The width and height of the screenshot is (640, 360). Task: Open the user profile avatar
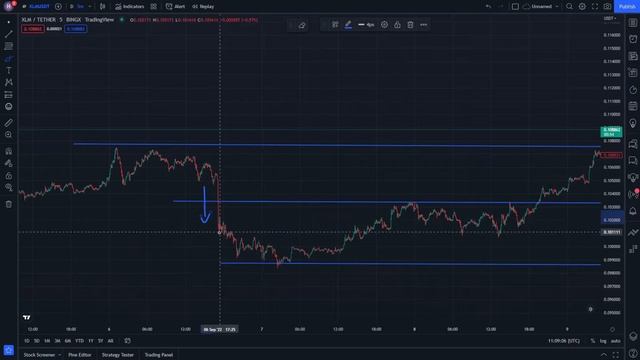pos(9,6)
